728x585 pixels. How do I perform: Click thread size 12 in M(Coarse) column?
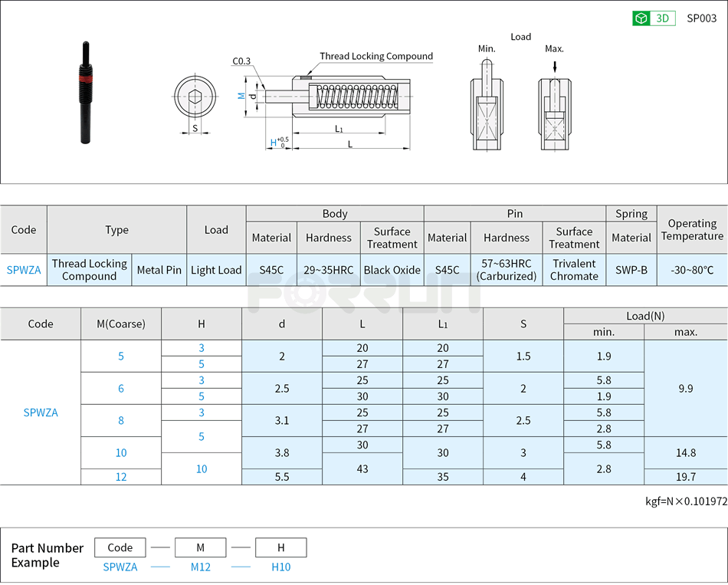coord(120,476)
